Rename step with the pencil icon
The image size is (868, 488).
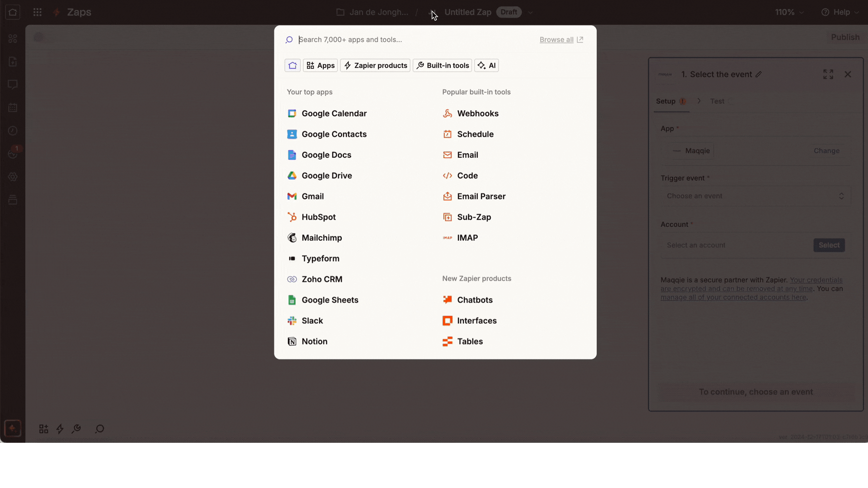pos(759,75)
